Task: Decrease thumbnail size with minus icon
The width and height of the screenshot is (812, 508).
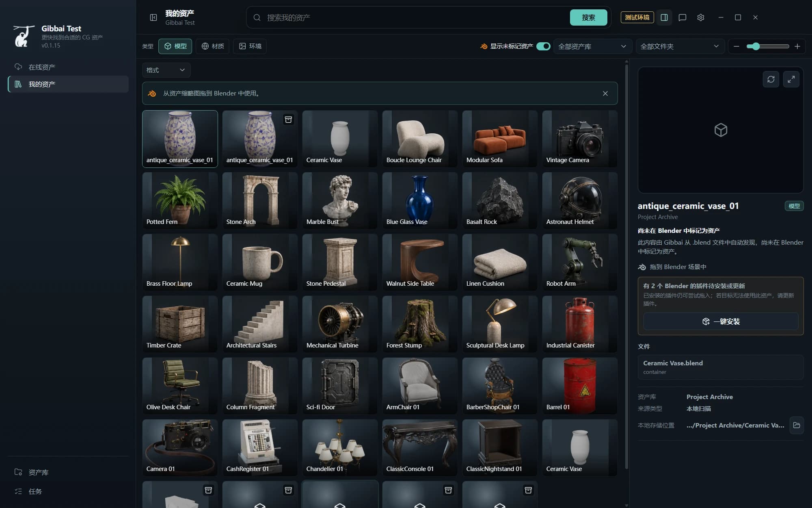Action: point(736,46)
